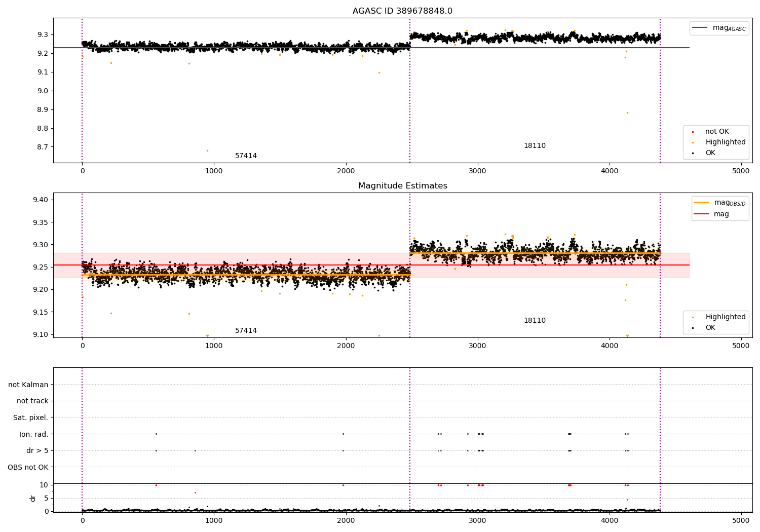760x532 pixels.
Task: Click the 'Ion. rad.' axis label
Action: click(34, 434)
